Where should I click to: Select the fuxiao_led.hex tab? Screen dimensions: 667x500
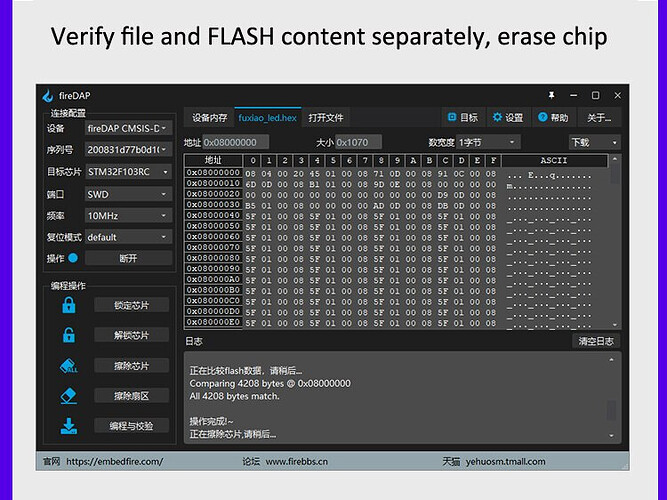point(268,117)
